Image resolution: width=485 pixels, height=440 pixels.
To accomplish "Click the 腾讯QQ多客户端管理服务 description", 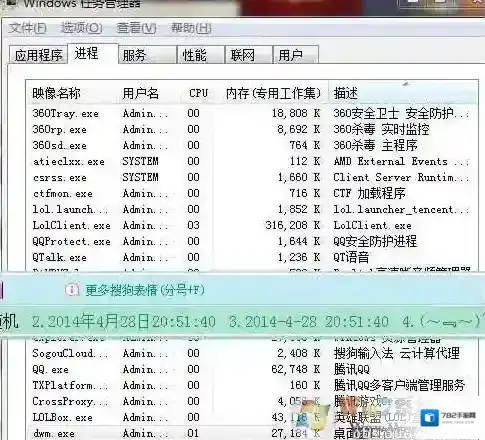I will coord(399,385).
